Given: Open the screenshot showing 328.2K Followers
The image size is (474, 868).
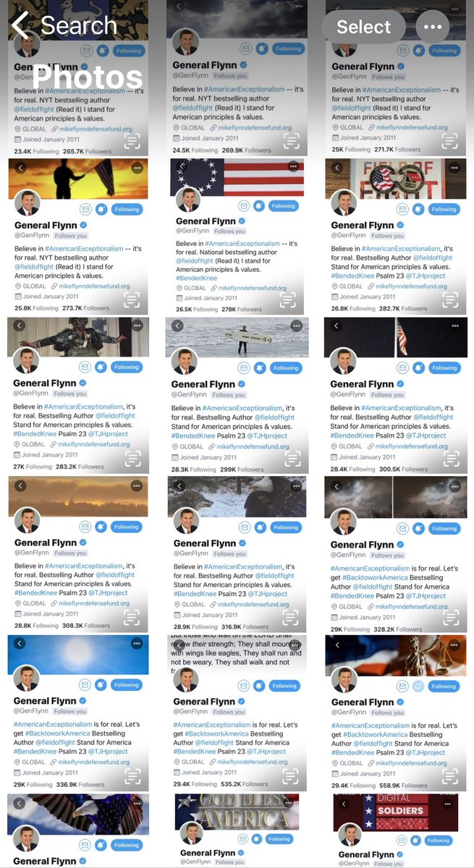Looking at the screenshot, I should (395, 555).
